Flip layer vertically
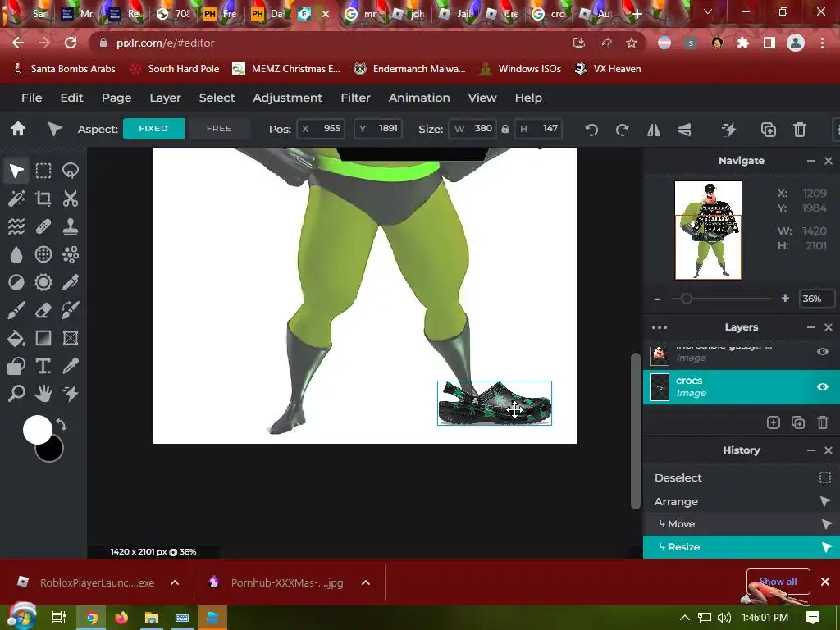 [x=684, y=129]
